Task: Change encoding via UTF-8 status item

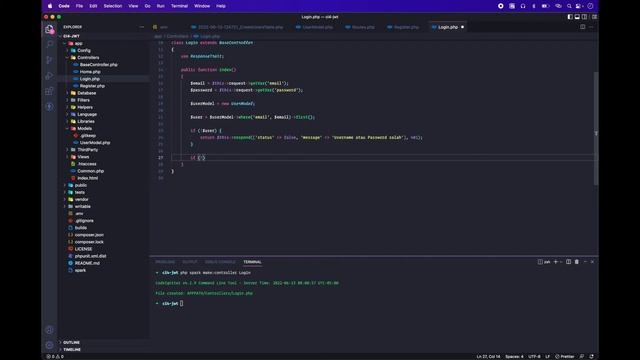Action: [x=534, y=356]
